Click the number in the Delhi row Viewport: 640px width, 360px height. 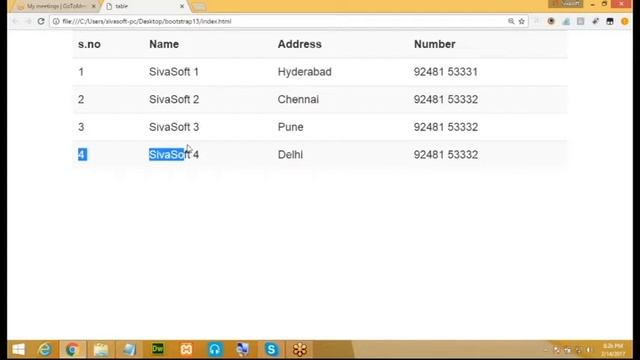click(x=446, y=155)
